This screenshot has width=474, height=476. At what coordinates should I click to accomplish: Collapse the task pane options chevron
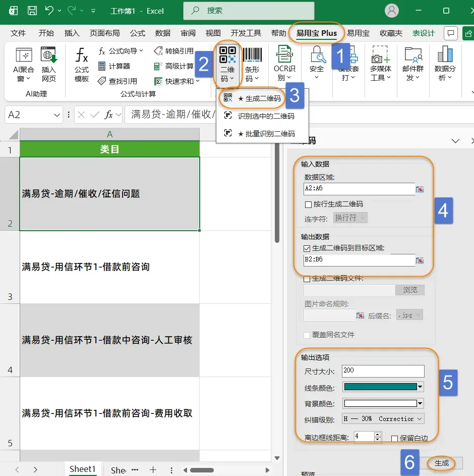pyautogui.click(x=455, y=141)
